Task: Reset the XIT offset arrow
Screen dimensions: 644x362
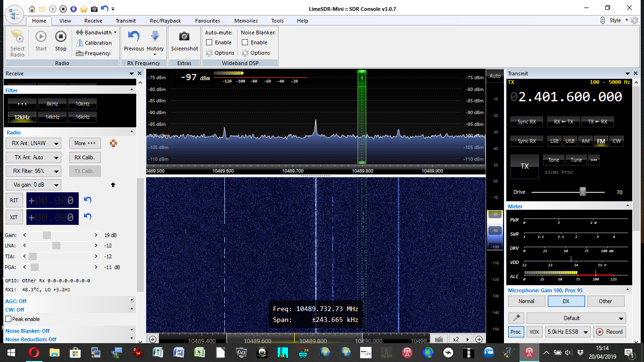Action: coord(87,216)
